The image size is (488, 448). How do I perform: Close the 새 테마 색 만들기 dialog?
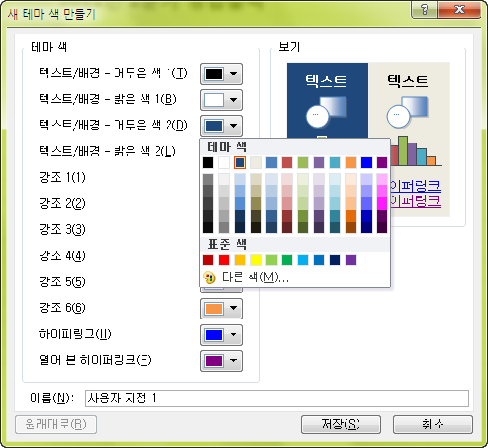[459, 9]
